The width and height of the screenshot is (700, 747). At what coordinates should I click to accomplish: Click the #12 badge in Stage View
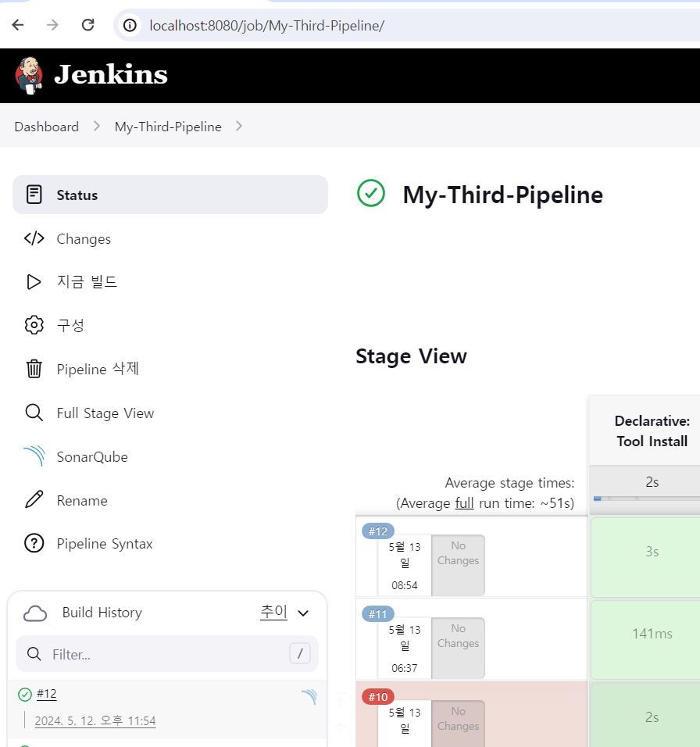tap(378, 531)
